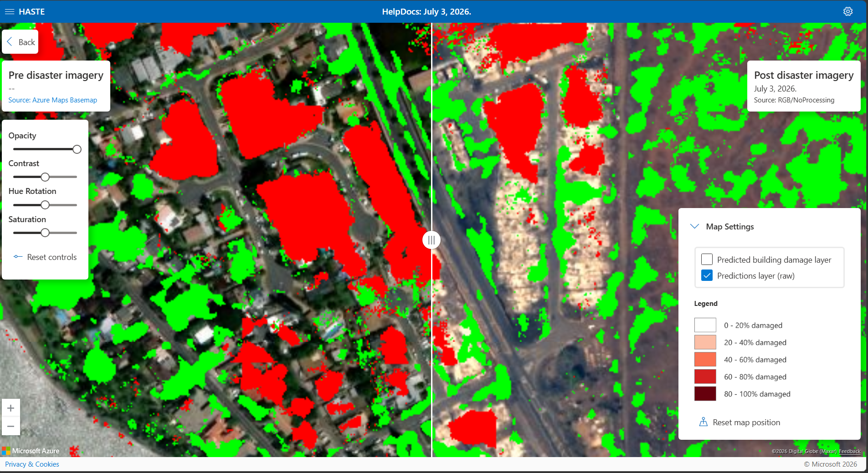
Task: Click the © Microsoft 2026 footer text
Action: [x=830, y=464]
